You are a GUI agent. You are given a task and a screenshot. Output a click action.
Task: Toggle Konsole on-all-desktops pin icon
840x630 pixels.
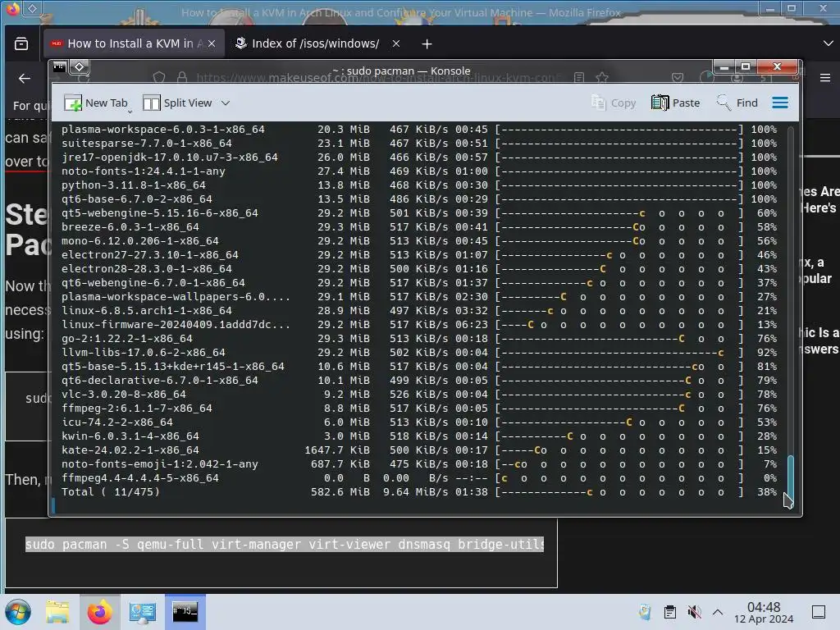pyautogui.click(x=80, y=67)
